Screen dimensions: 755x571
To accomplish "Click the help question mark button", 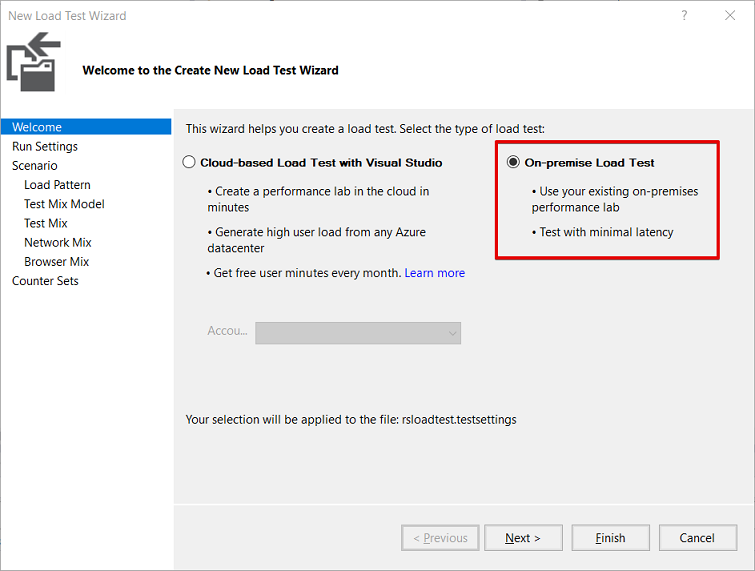I will [x=684, y=16].
